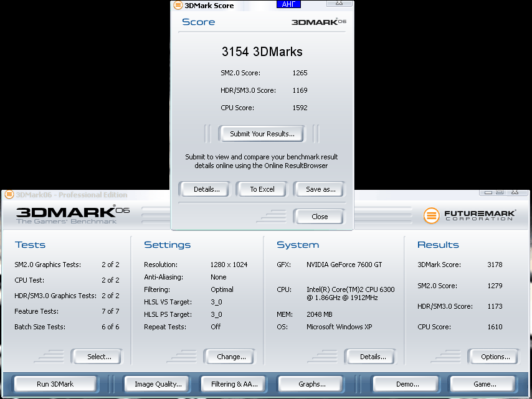Start benchmark with Run 3DMark

[x=55, y=384]
